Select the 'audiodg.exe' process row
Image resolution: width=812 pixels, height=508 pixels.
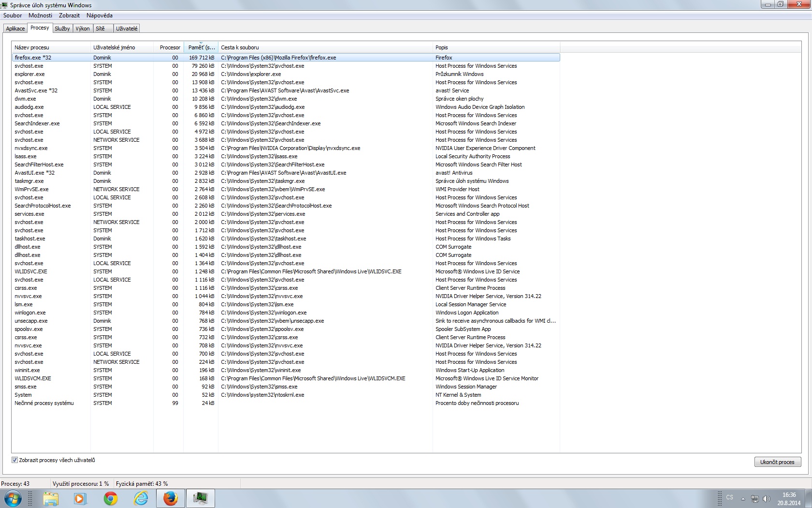click(286, 107)
